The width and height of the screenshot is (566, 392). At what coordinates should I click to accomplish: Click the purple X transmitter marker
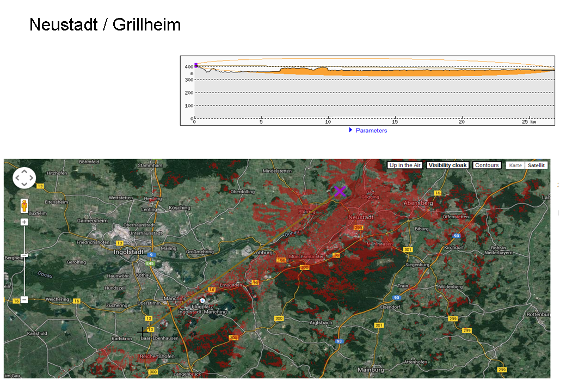pos(340,191)
